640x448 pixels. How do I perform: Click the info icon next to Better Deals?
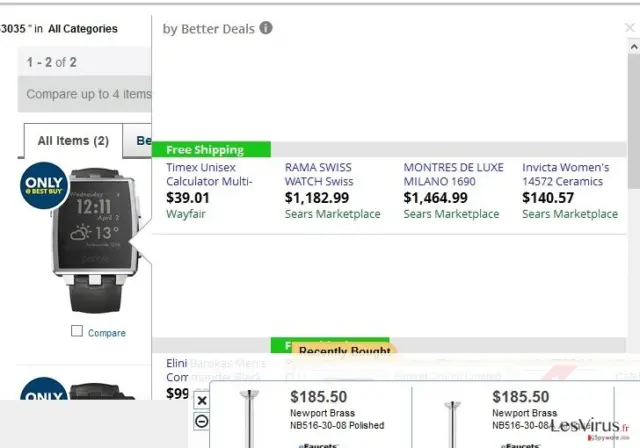click(266, 28)
